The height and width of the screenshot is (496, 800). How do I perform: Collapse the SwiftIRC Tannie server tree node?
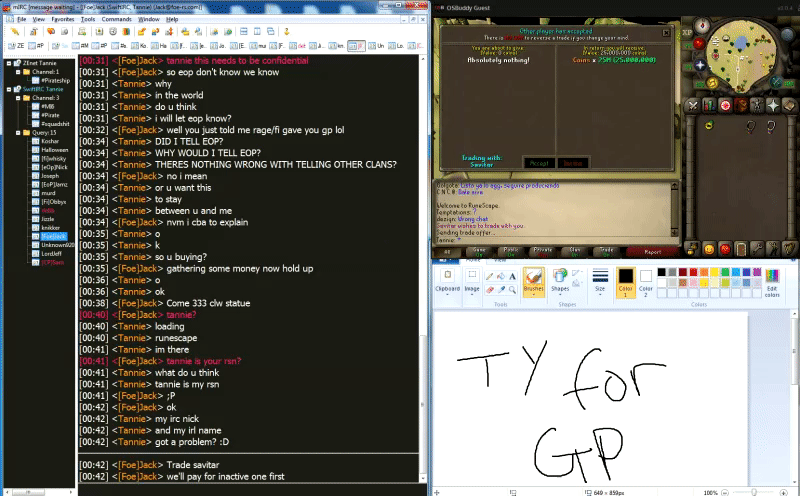click(x=9, y=89)
